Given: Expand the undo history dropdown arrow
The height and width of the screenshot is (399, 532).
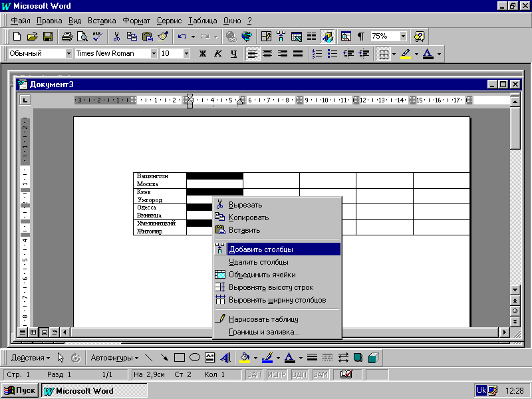Looking at the screenshot, I should 193,37.
